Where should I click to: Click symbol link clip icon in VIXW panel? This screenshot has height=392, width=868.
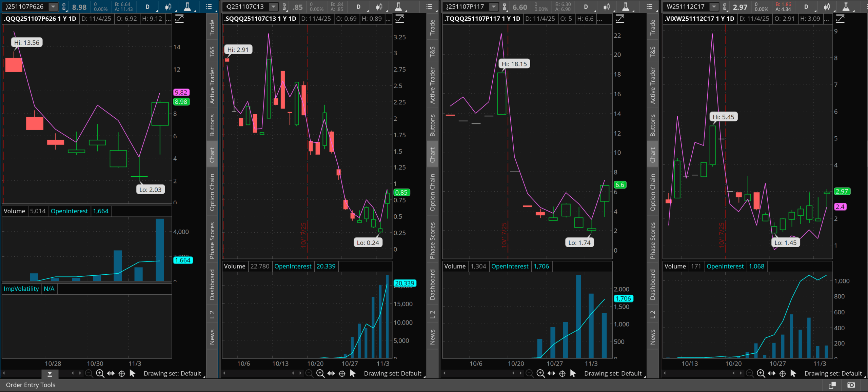(x=725, y=6)
